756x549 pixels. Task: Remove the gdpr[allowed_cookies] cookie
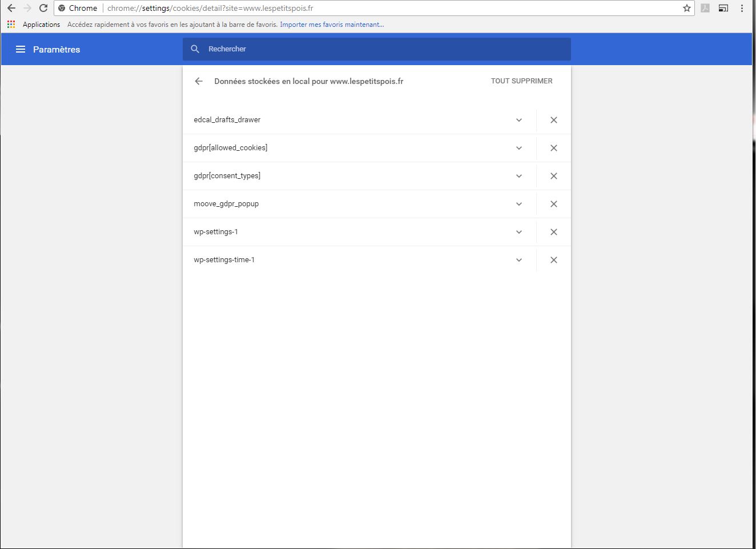[x=553, y=148]
